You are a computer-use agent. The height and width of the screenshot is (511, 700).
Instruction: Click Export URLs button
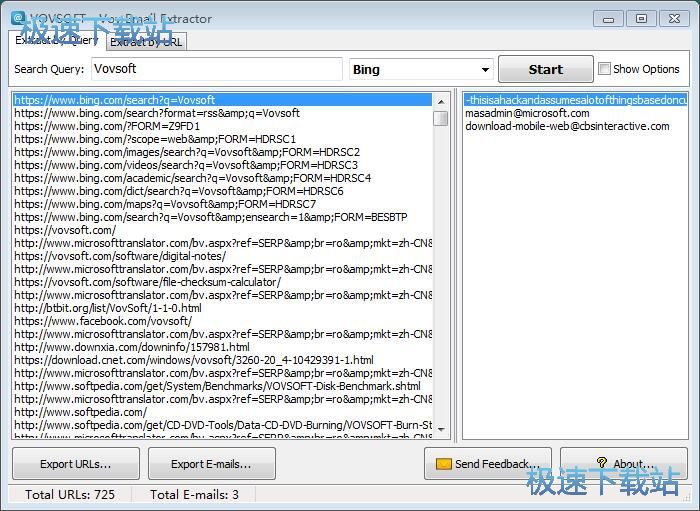point(76,464)
